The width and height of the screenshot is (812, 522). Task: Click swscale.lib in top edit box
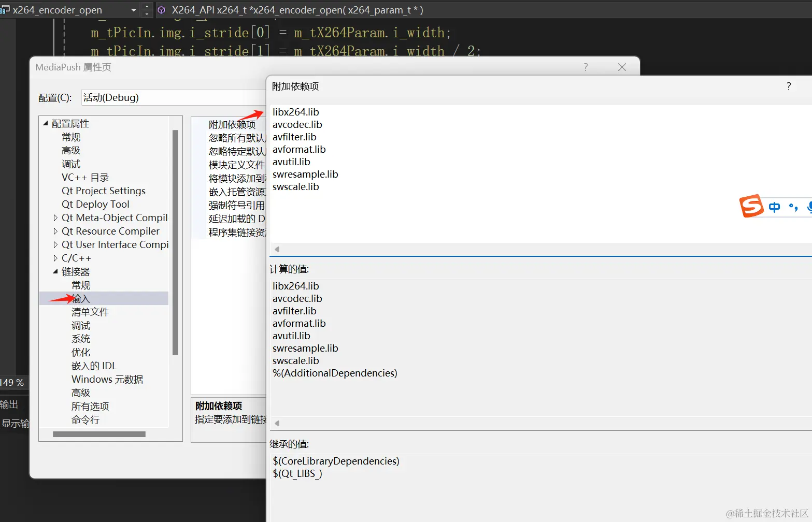(x=296, y=187)
